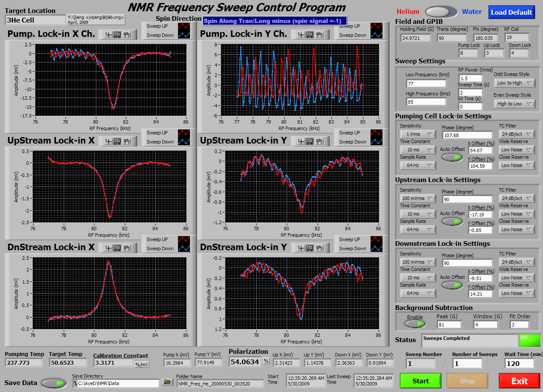The width and height of the screenshot is (543, 392).
Task: Open Upstream Sensitivity 100 mVrms dropdown
Action: [x=418, y=198]
